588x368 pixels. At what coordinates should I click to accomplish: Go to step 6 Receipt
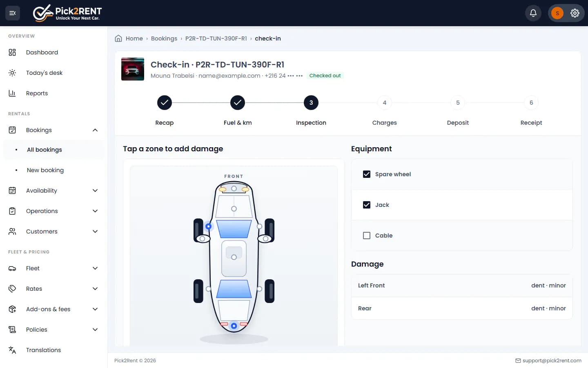[x=531, y=103]
